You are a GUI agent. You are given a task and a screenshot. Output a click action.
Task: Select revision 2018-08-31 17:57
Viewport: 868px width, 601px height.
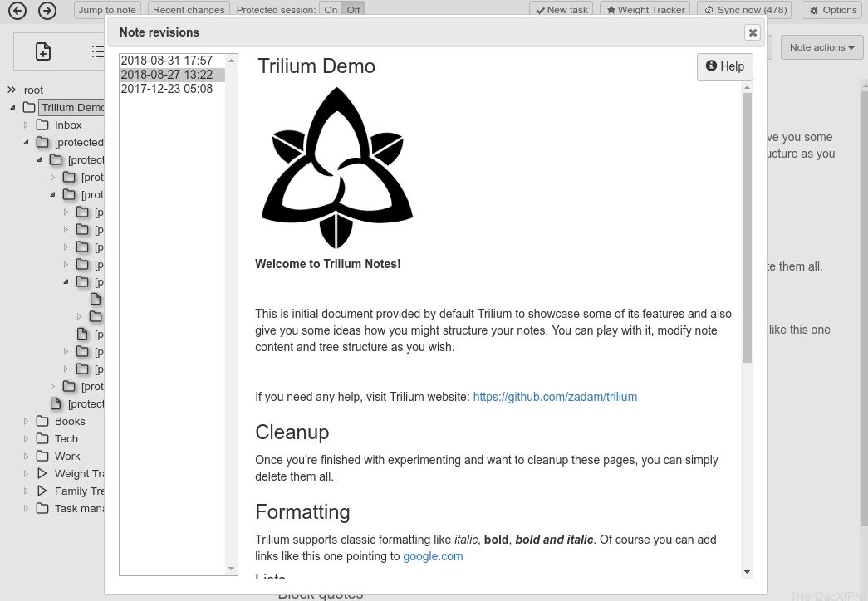(172, 61)
